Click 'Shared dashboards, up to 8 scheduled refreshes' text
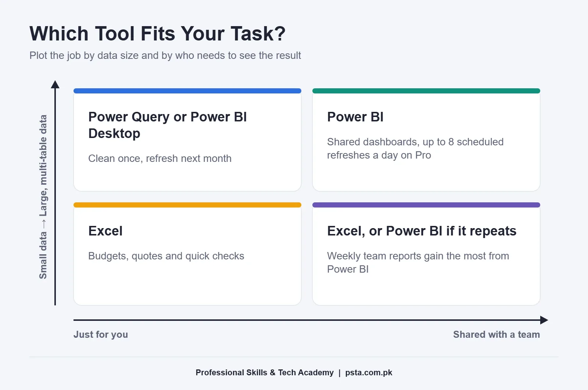The width and height of the screenshot is (588, 390). click(x=415, y=149)
